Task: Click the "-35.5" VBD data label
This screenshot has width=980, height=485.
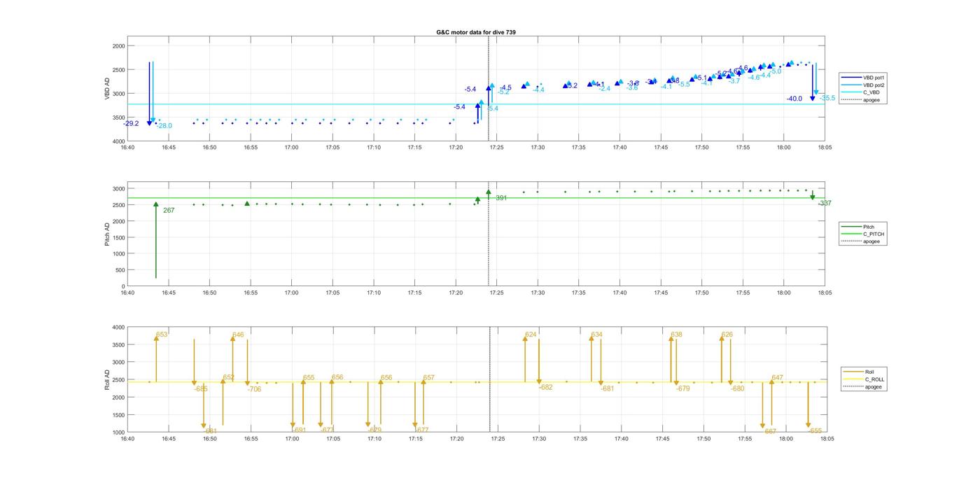Action: (x=827, y=98)
